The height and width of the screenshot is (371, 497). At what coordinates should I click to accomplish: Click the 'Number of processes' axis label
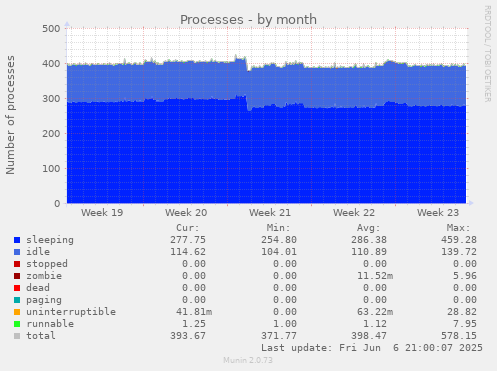tap(10, 115)
